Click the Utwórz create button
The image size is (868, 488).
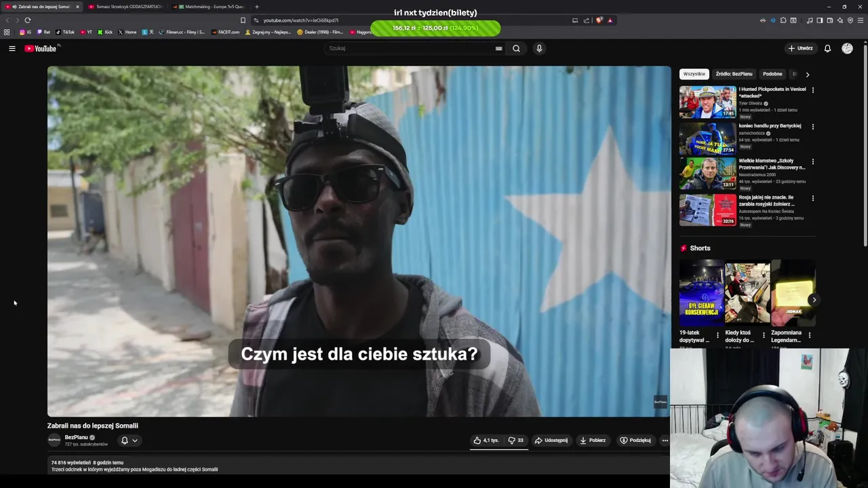[x=800, y=48]
